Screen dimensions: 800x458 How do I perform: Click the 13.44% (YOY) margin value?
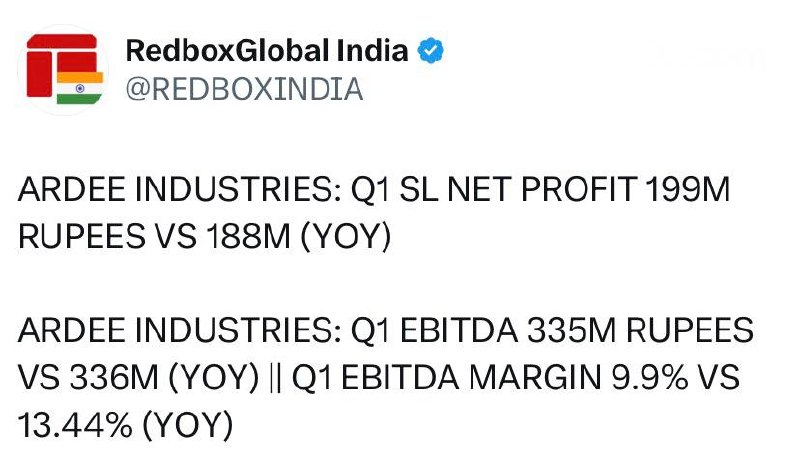click(126, 425)
